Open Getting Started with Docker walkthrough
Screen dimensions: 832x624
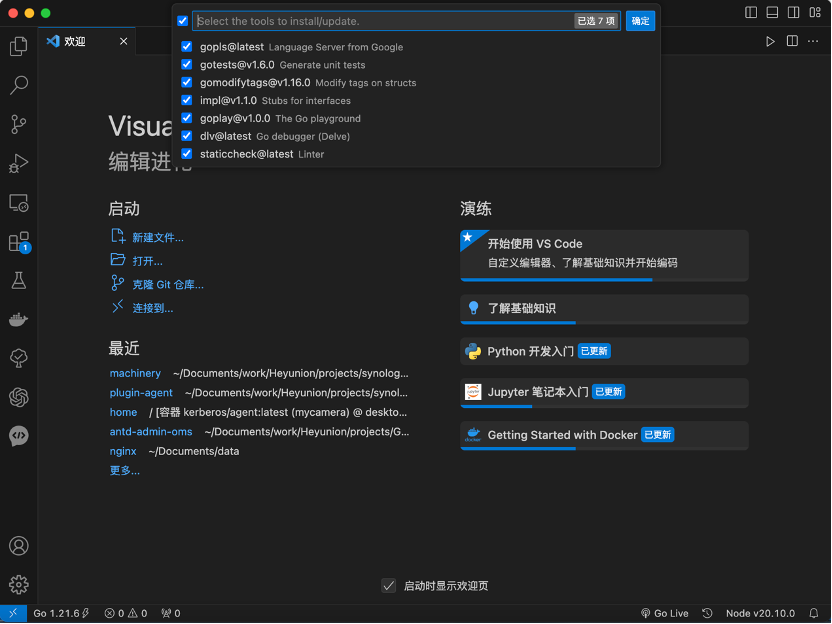pos(604,436)
